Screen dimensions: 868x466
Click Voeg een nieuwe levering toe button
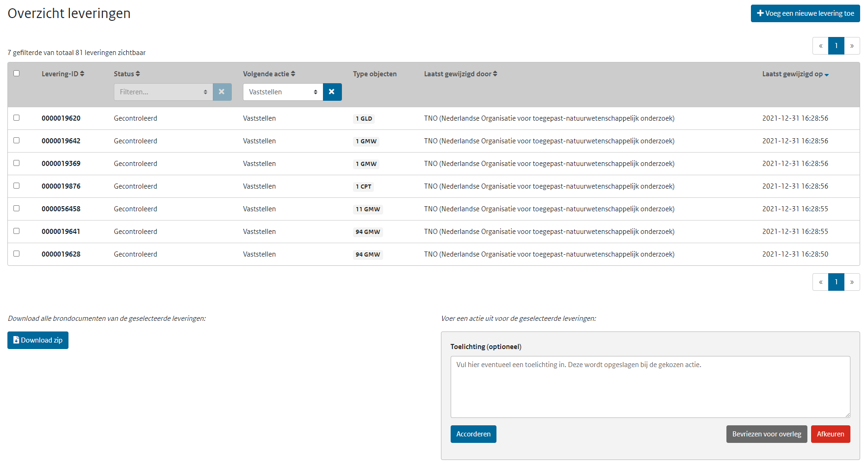point(805,13)
